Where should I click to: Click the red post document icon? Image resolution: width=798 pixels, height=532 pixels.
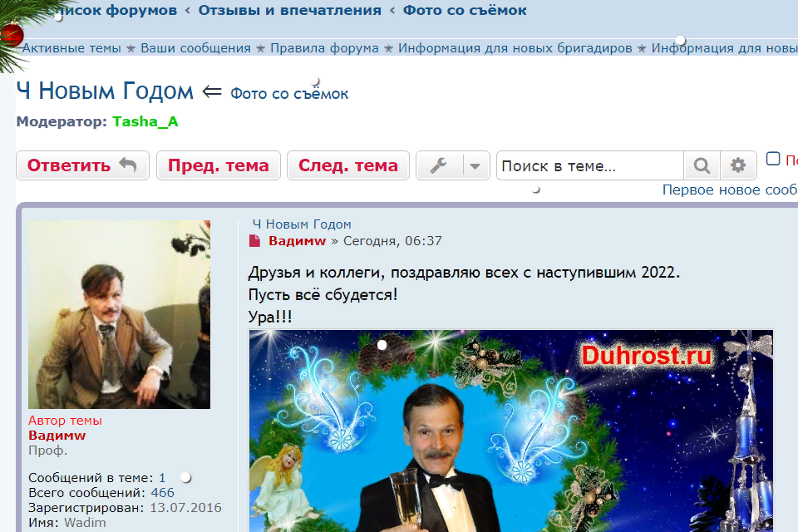pyautogui.click(x=255, y=241)
